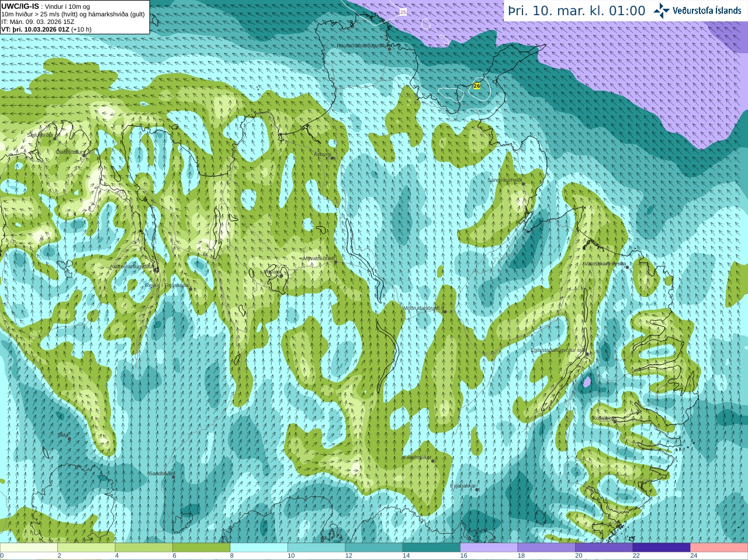This screenshot has width=748, height=560.
Task: Click the 6–8 m/s legend color swatch
Action: 201,548
